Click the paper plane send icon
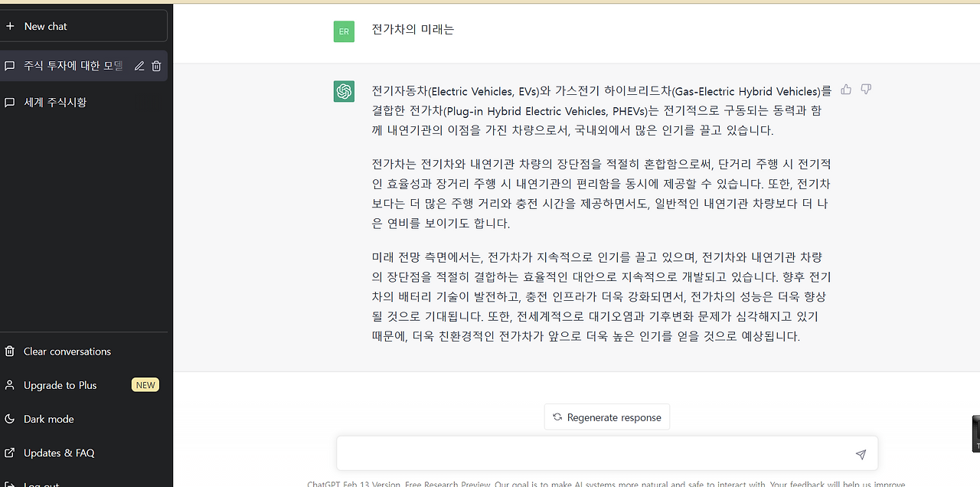The image size is (980, 487). [860, 453]
